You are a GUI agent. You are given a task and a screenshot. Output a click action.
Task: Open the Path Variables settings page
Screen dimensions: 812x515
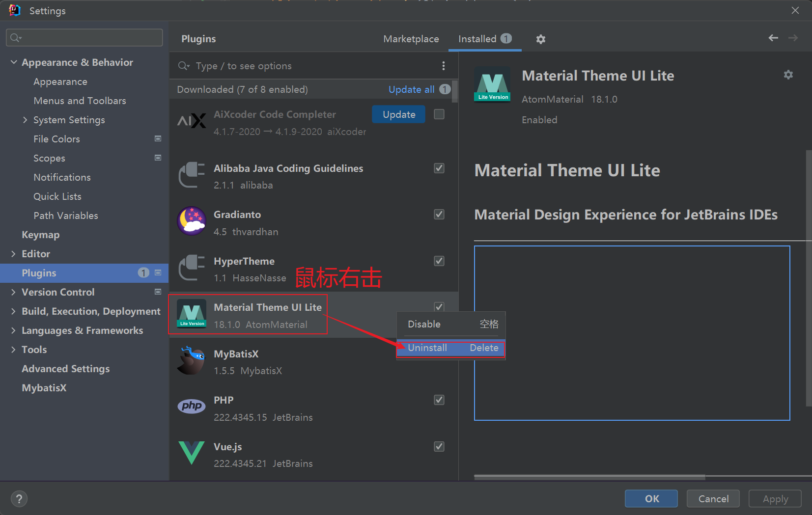coord(66,216)
